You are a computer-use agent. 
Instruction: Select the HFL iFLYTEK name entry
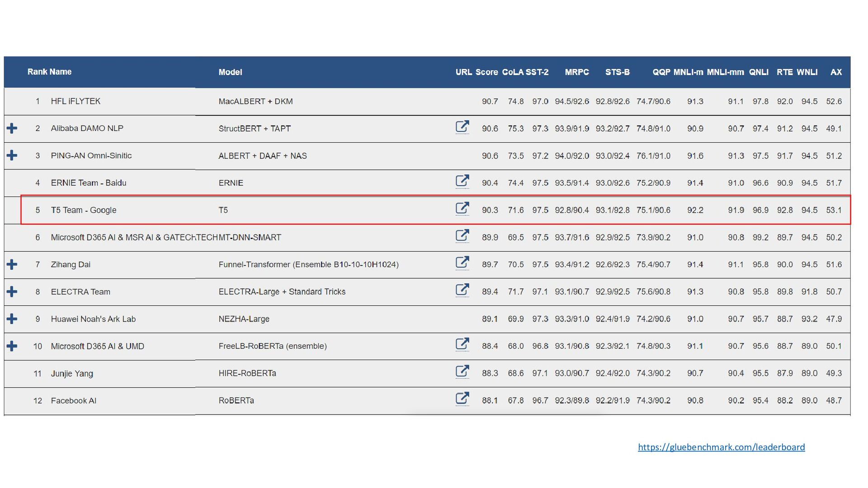click(75, 101)
